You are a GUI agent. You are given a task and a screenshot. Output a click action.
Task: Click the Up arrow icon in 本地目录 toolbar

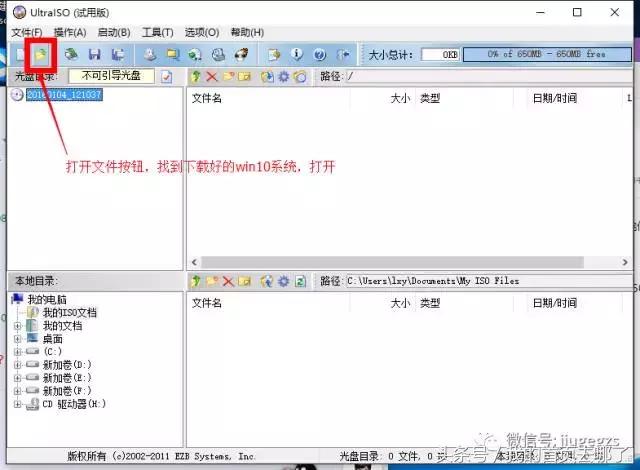[196, 281]
